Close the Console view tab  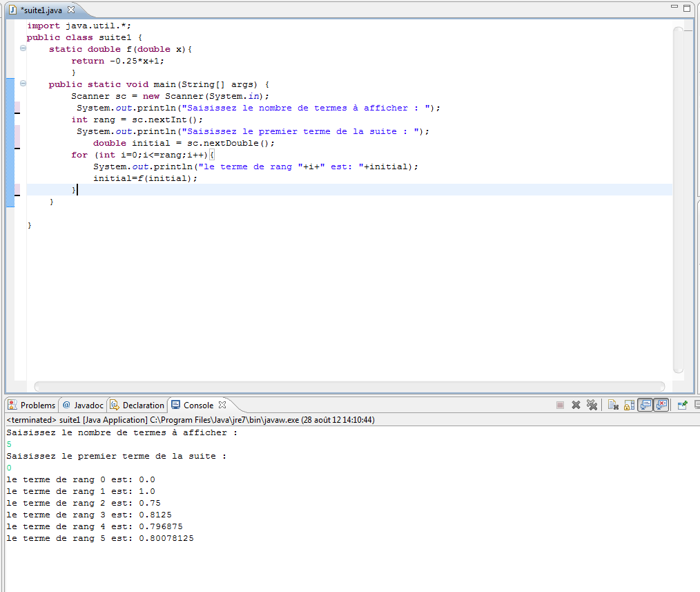222,405
